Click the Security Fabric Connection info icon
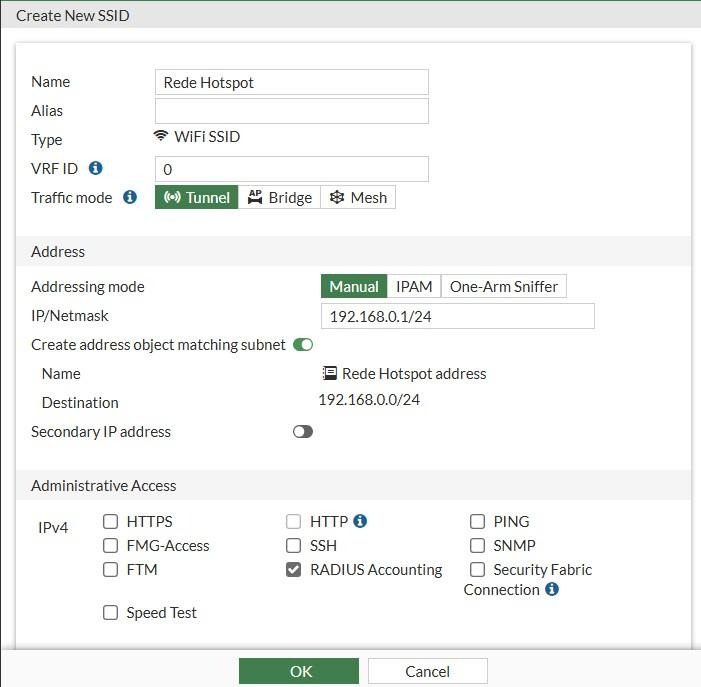Image resolution: width=701 pixels, height=687 pixels. point(552,590)
